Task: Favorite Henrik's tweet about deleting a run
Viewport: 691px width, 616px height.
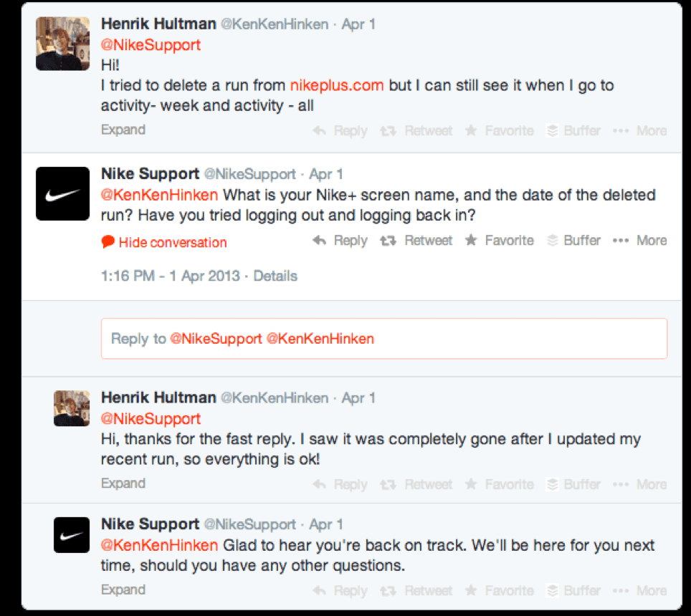Action: click(500, 131)
